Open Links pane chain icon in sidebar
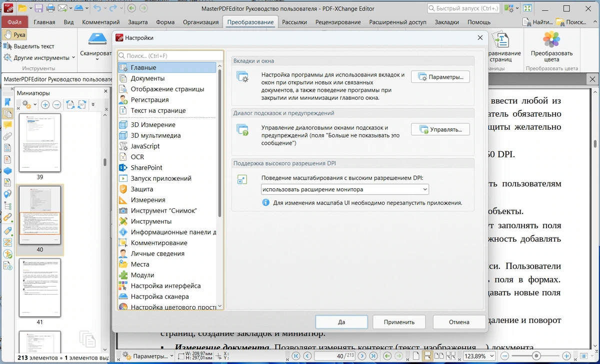The image size is (600, 364). 7,218
